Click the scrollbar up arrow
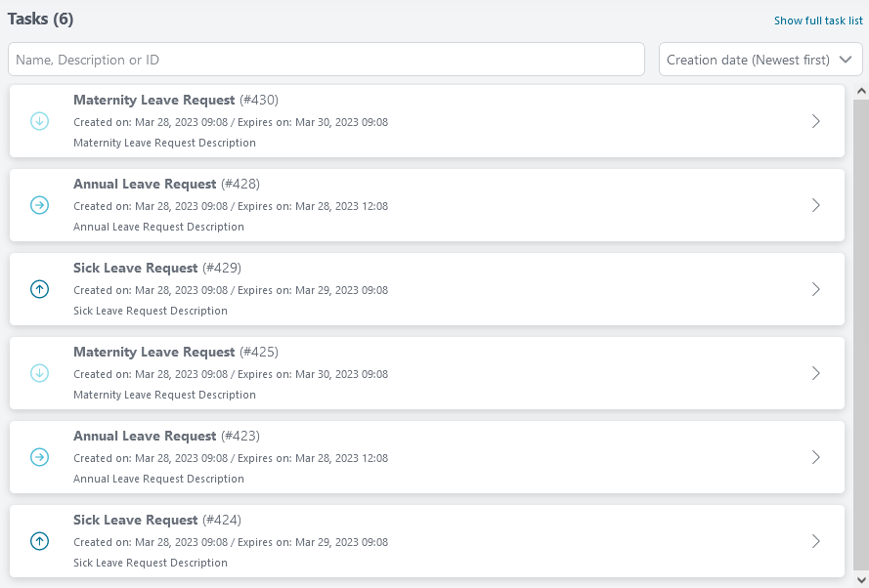This screenshot has width=869, height=588. 861,92
